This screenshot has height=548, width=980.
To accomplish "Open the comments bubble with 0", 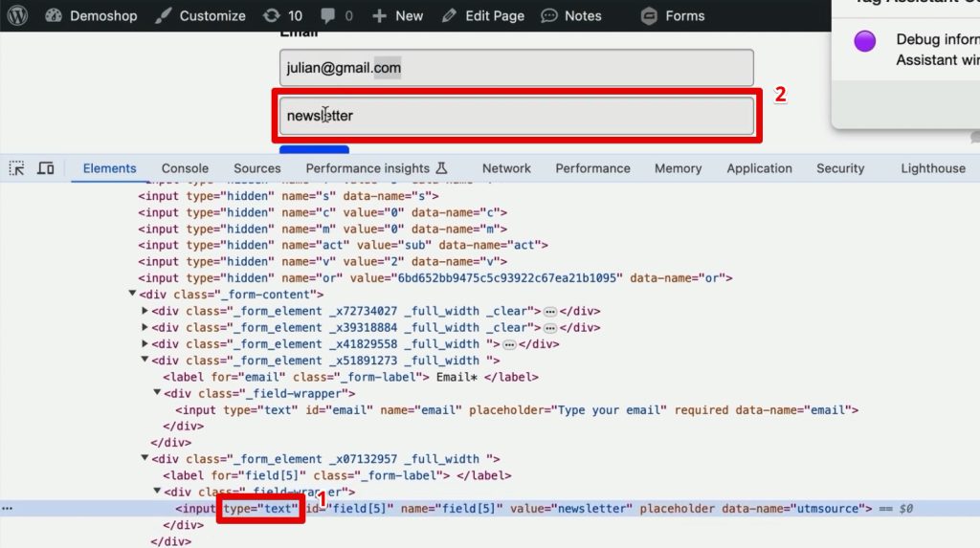I will pos(336,15).
